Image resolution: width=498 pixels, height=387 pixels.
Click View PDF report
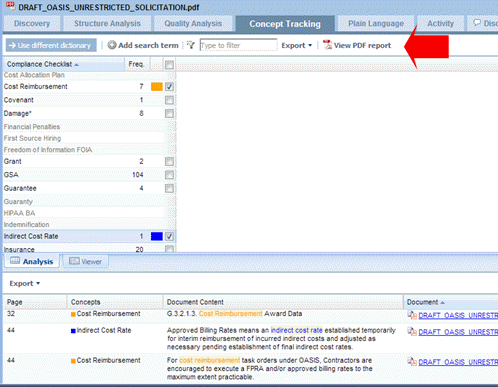point(357,45)
